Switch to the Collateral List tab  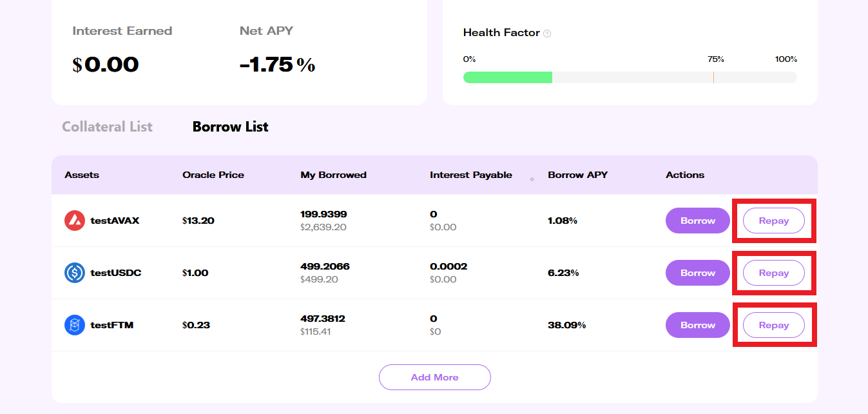(x=107, y=126)
